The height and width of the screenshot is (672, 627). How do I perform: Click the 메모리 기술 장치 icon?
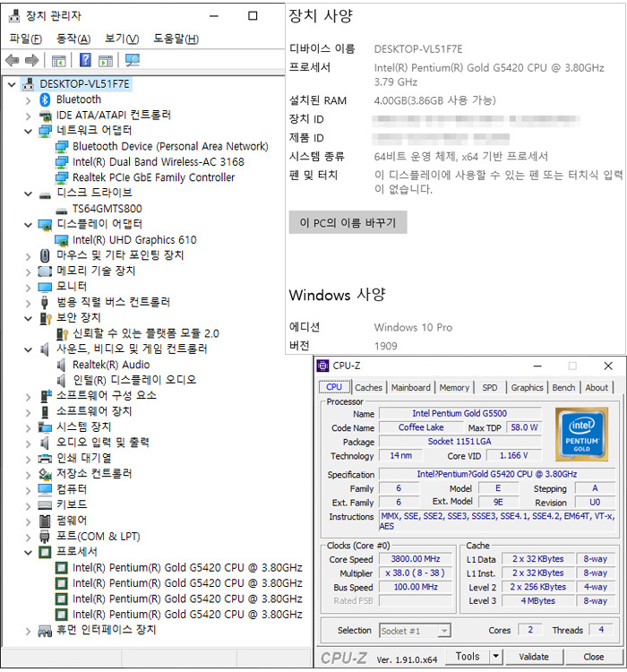click(45, 271)
